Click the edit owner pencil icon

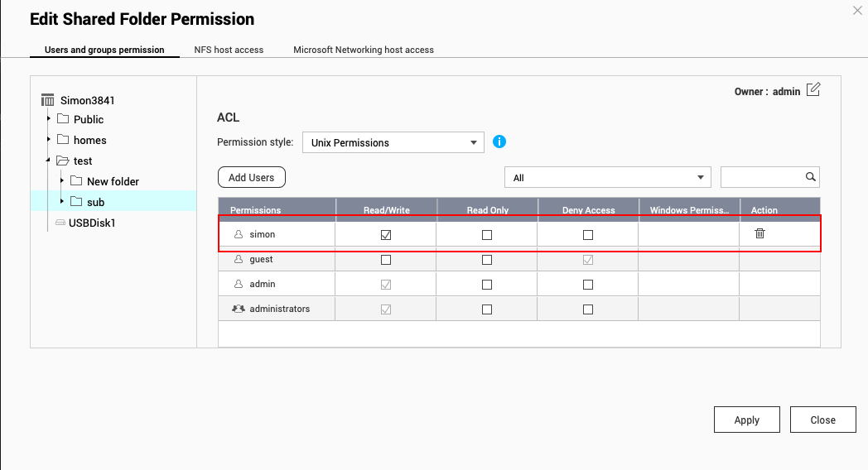click(x=813, y=90)
